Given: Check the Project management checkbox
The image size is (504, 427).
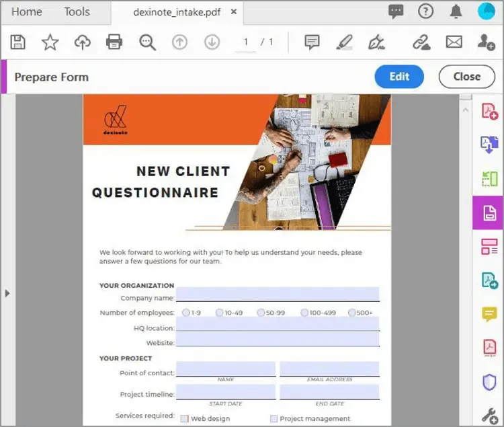Looking at the screenshot, I should [x=274, y=418].
